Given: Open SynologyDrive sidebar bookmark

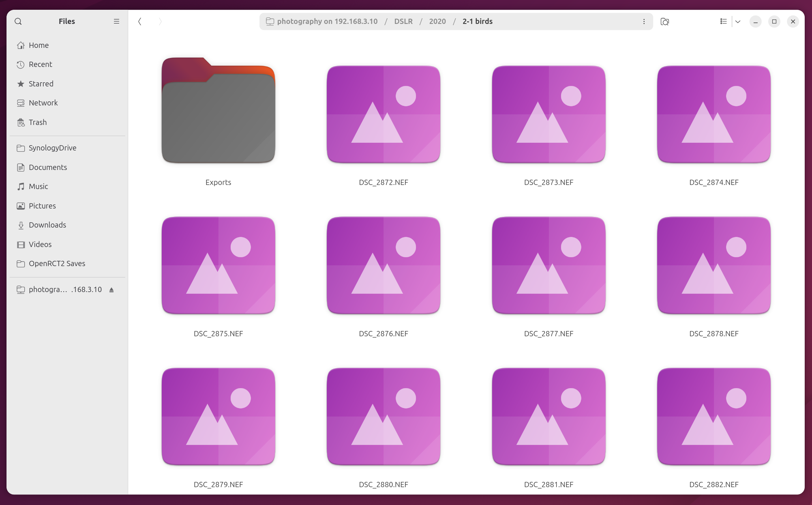Looking at the screenshot, I should pos(52,148).
